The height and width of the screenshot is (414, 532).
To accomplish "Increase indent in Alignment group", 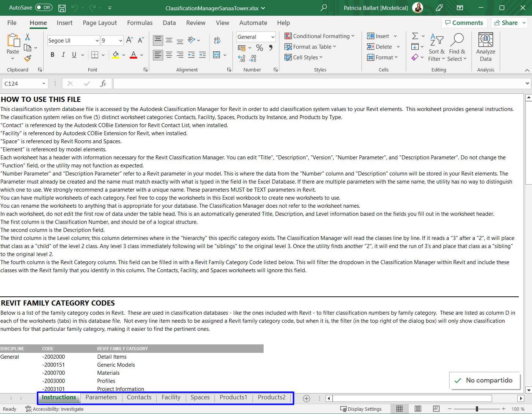I will click(202, 55).
